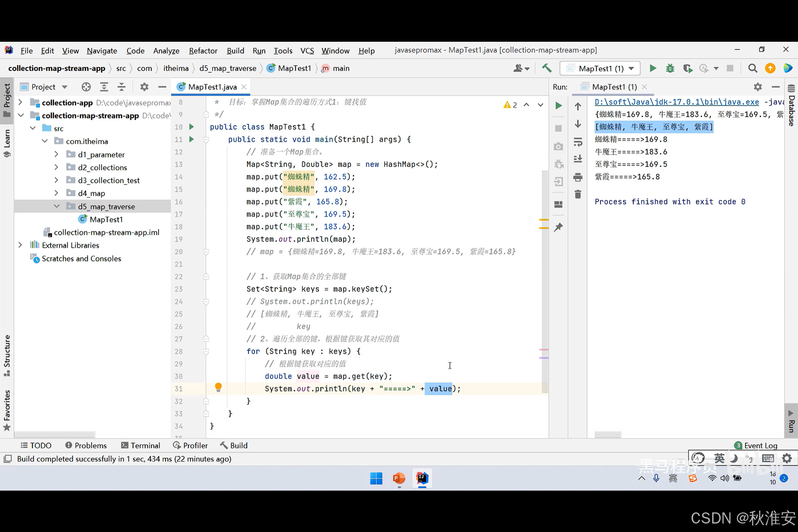Open Search Everywhere magnifier icon

pyautogui.click(x=753, y=68)
